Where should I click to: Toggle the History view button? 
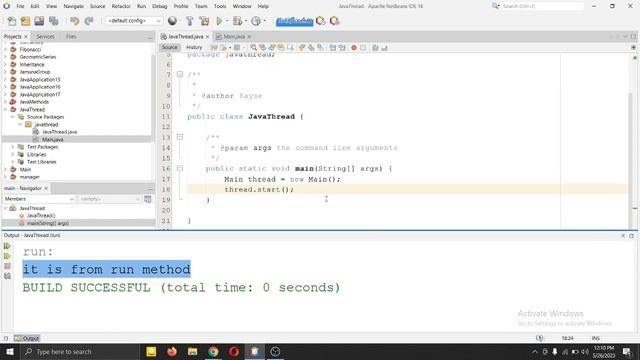194,47
